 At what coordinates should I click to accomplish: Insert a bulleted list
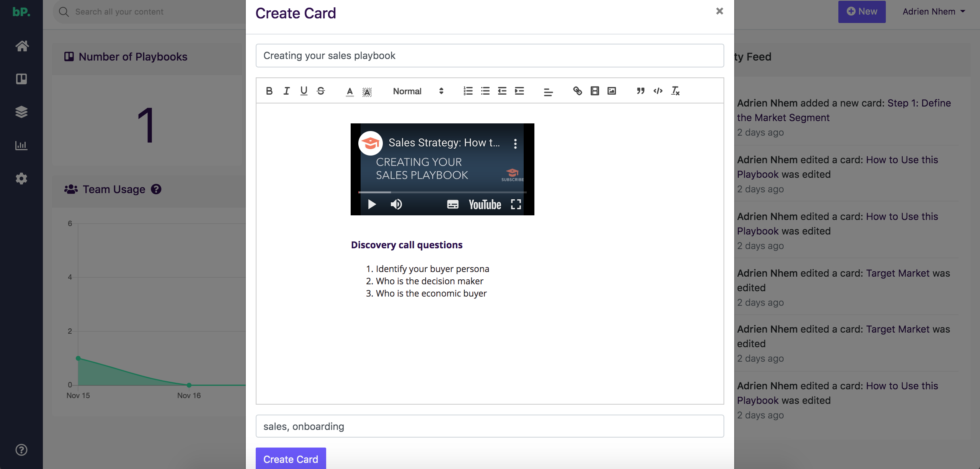click(x=485, y=91)
